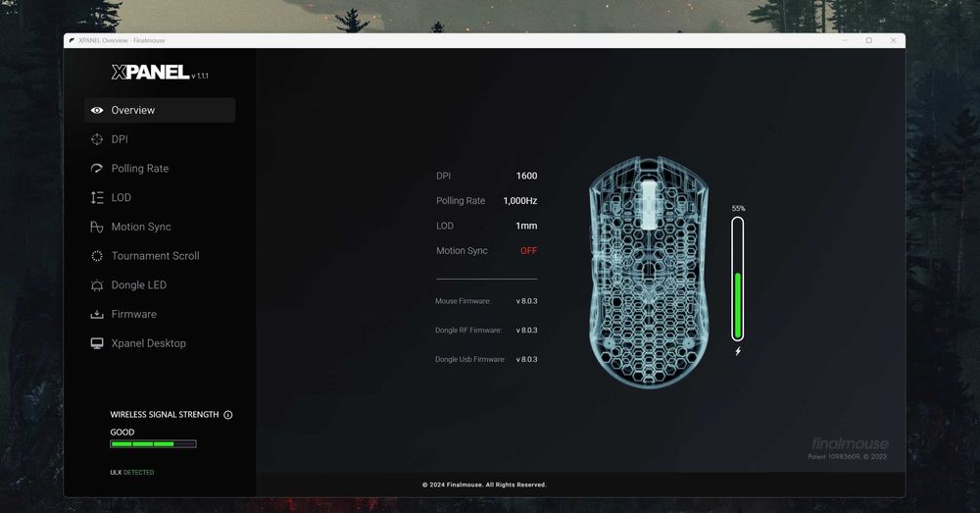
Task: Click the crosshair icon beside DPI
Action: click(97, 139)
